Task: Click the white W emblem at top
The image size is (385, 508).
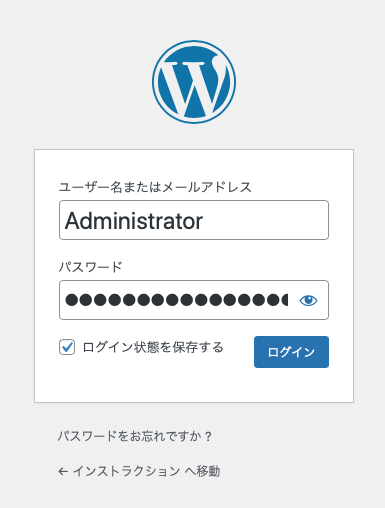Action: [x=194, y=82]
